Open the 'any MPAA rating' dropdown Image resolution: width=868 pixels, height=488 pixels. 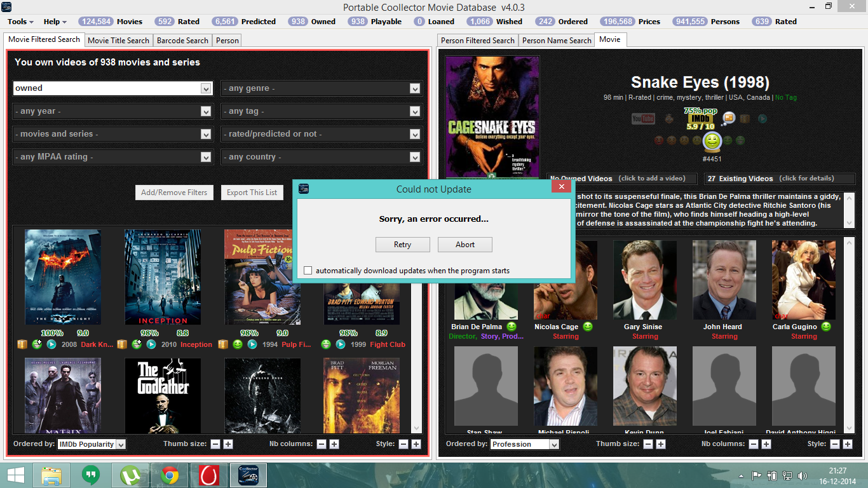[112, 157]
